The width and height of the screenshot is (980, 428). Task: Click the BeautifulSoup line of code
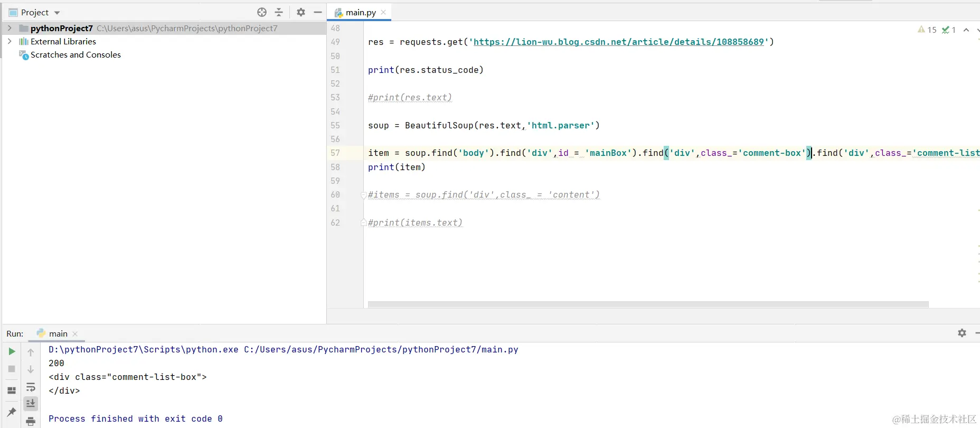484,125
